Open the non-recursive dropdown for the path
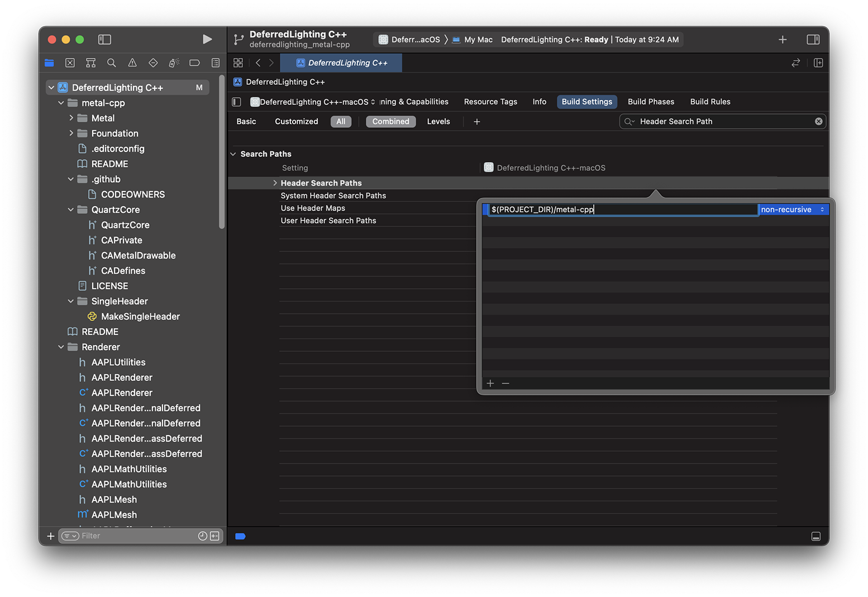Image resolution: width=868 pixels, height=597 pixels. (x=793, y=209)
